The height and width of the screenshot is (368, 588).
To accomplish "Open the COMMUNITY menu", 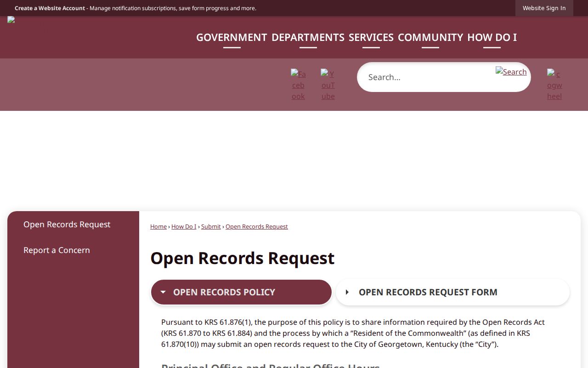I will tap(430, 37).
